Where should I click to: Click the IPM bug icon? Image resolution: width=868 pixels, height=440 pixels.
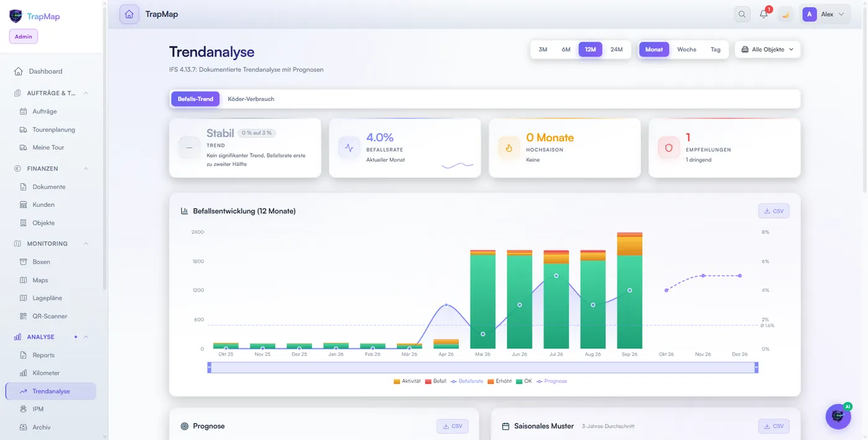coord(24,409)
